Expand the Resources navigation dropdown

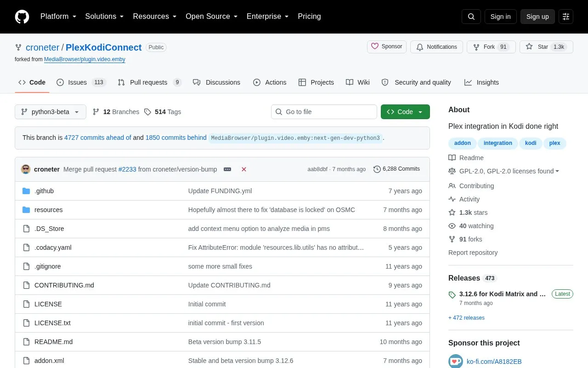(155, 17)
